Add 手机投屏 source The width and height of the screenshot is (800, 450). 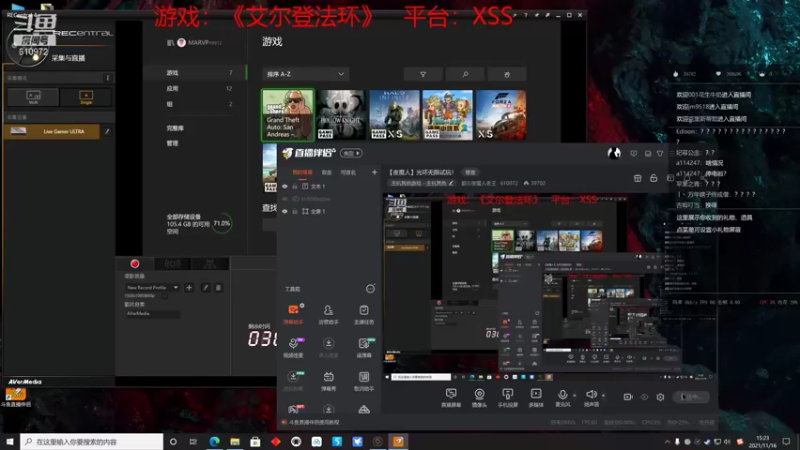[508, 397]
